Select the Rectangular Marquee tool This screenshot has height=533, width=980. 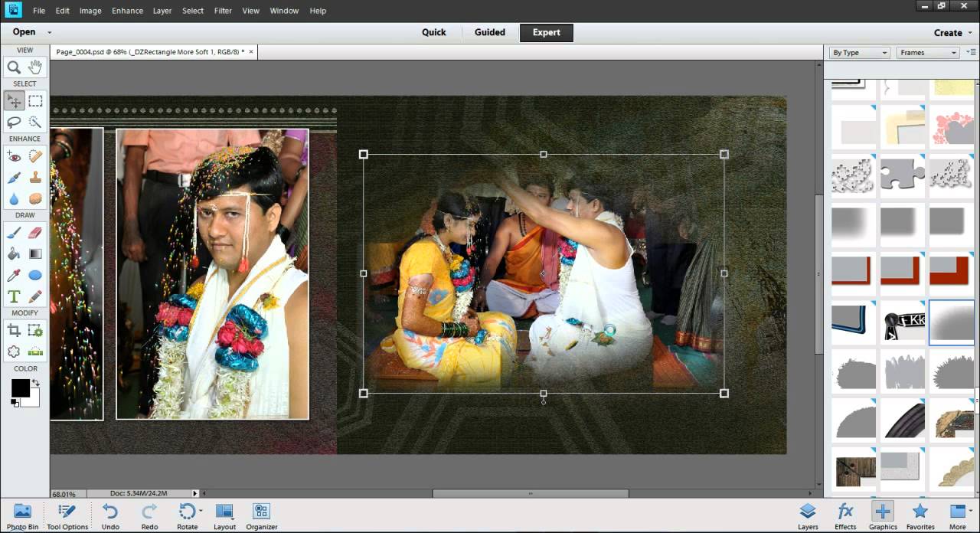point(35,100)
